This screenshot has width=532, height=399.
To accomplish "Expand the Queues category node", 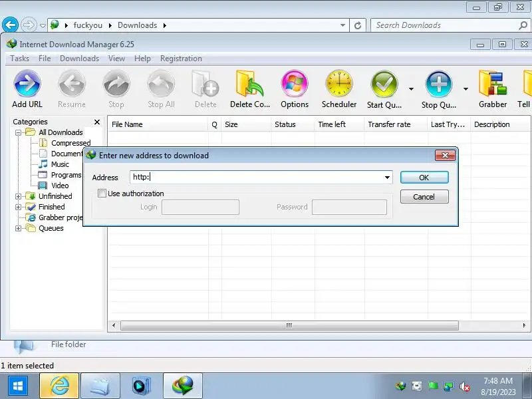I will click(x=19, y=228).
